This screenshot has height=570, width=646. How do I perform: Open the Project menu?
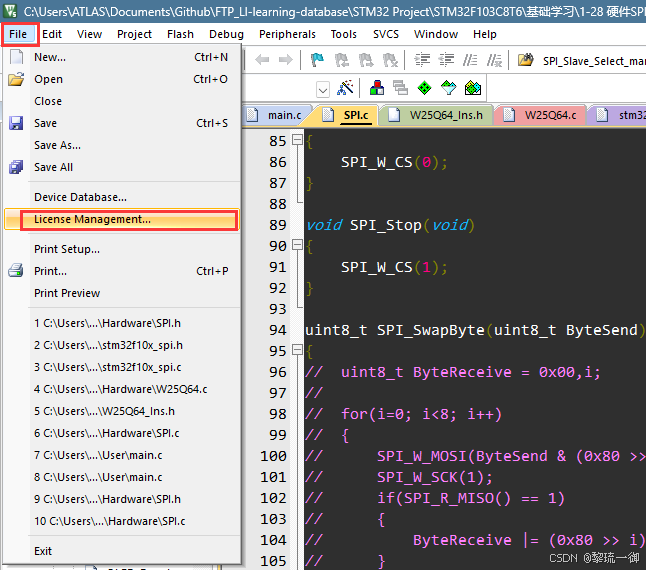[x=134, y=34]
